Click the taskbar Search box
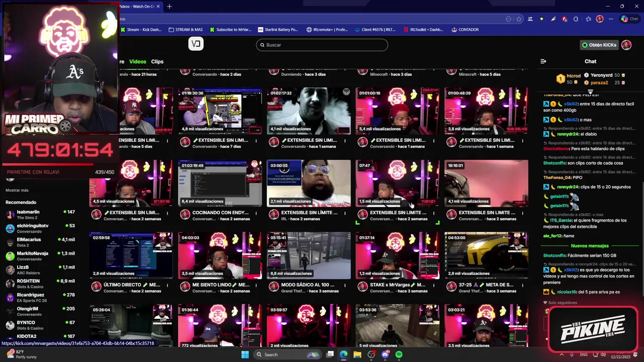 point(287,354)
